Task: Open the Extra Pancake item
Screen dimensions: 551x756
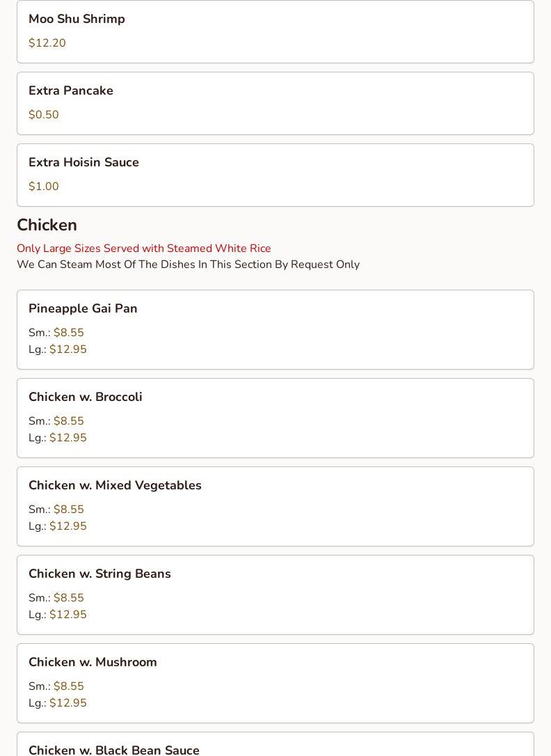Action: (x=71, y=90)
